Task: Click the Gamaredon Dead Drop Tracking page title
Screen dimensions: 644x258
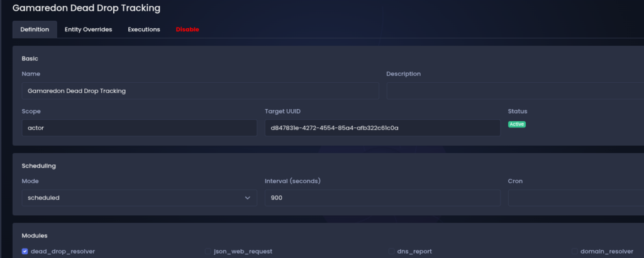Action: click(86, 8)
